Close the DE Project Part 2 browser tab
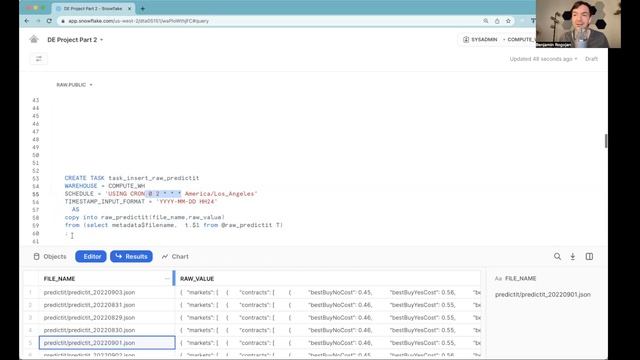This screenshot has width=640, height=360. (129, 8)
